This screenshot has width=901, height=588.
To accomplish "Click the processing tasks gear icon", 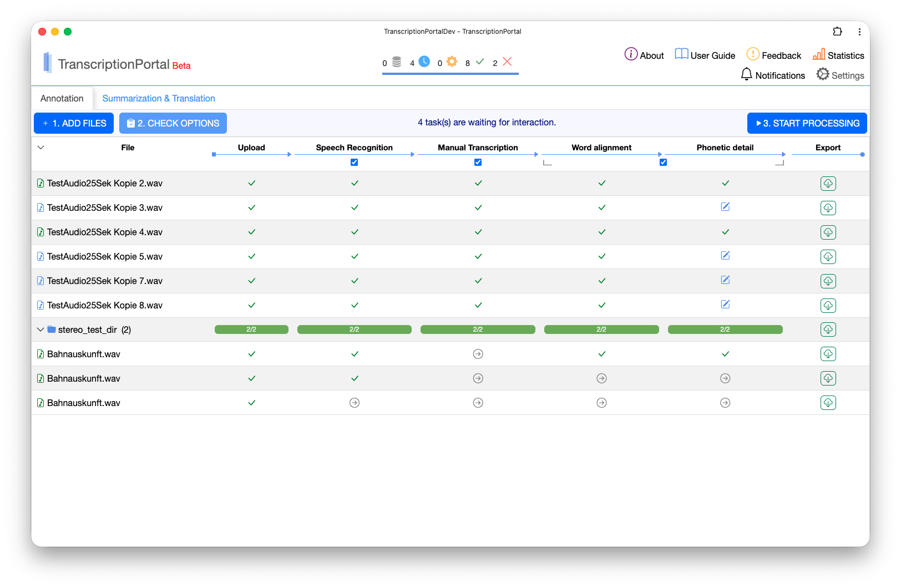I will tap(452, 61).
